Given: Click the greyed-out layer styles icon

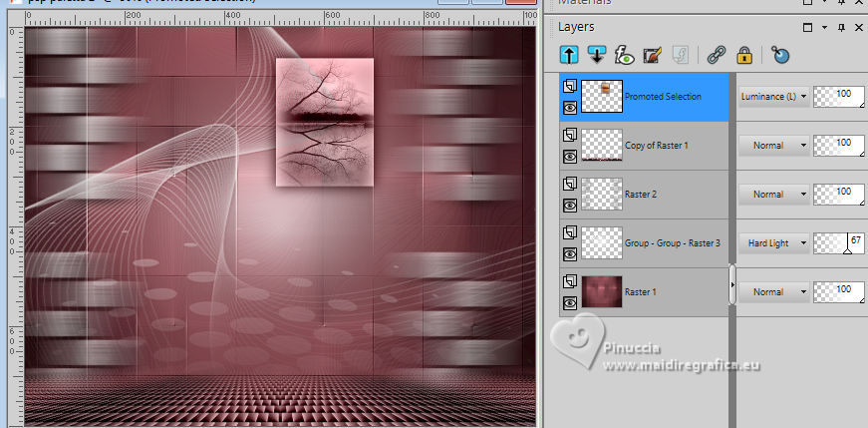Looking at the screenshot, I should 680,54.
